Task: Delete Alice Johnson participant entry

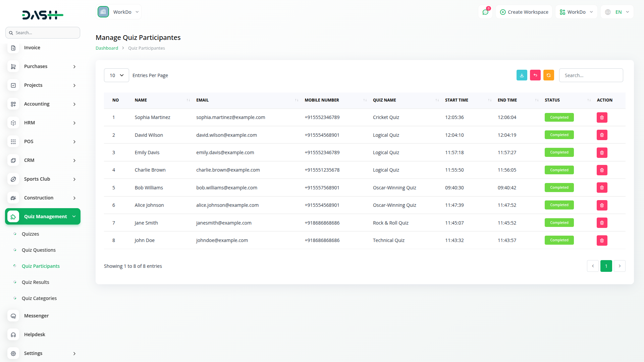Action: tap(602, 205)
